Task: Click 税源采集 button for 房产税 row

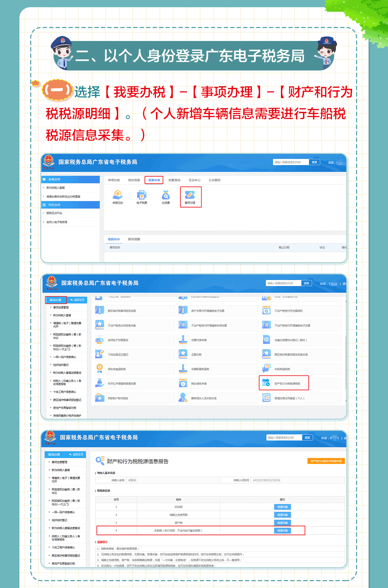Action: (282, 523)
